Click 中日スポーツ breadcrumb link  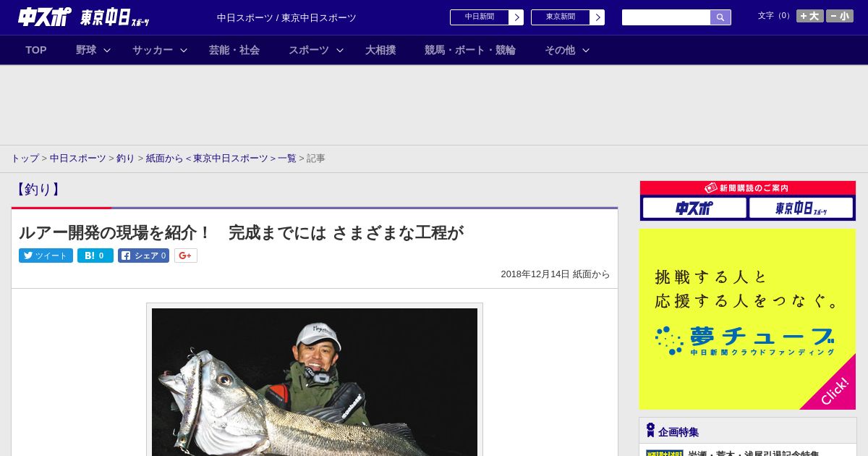click(77, 158)
